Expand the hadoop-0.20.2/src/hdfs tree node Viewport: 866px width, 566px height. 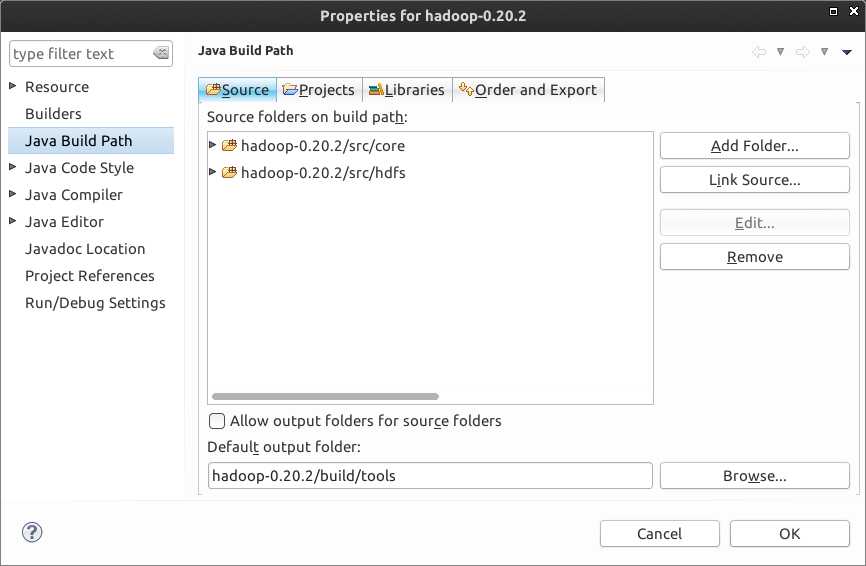(x=212, y=173)
